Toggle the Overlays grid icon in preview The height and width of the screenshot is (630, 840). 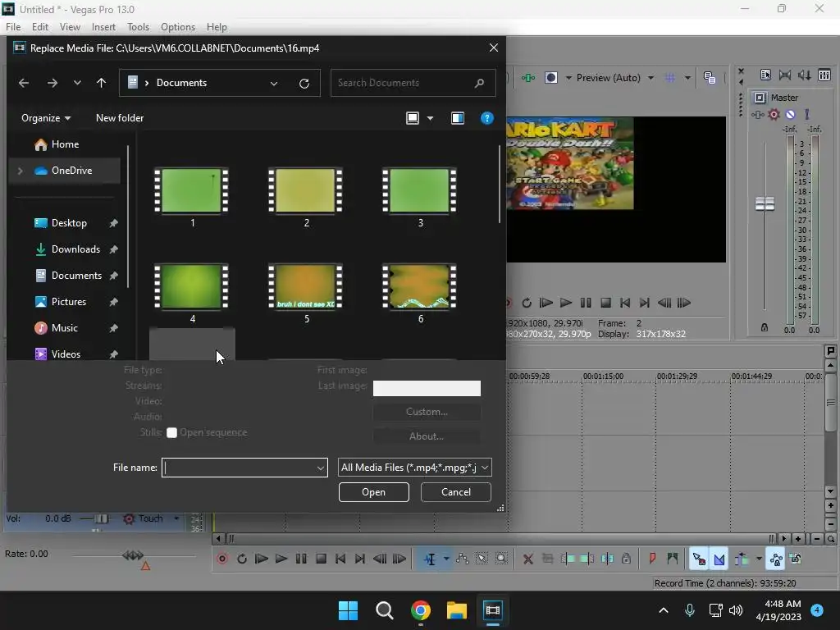click(670, 78)
